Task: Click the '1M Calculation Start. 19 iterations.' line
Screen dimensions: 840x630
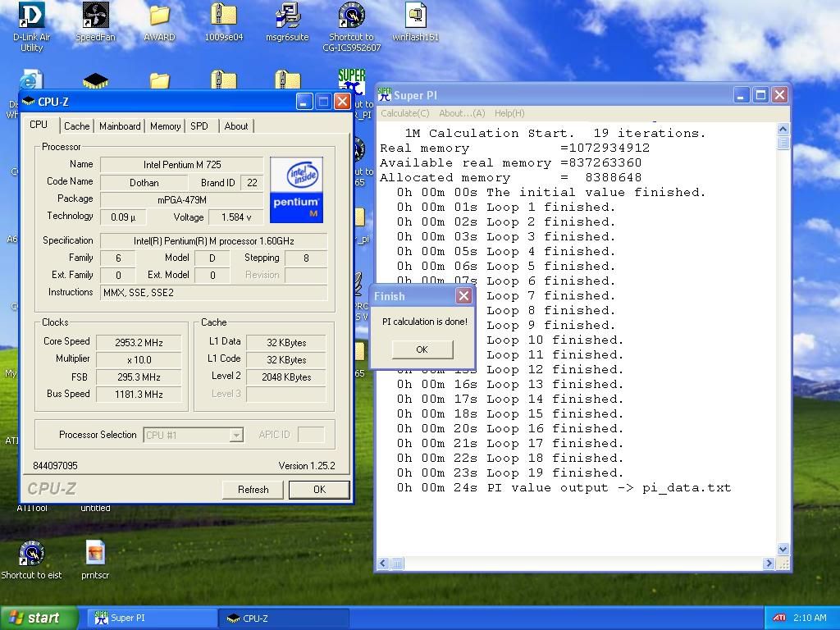Action: tap(555, 134)
